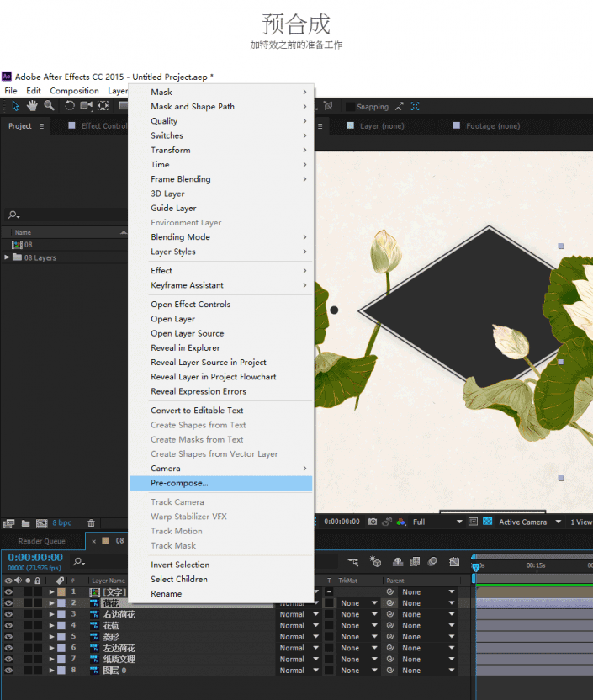593x700 pixels.
Task: Click the snapping collapse-edges icon beside Snapping
Action: pos(399,106)
